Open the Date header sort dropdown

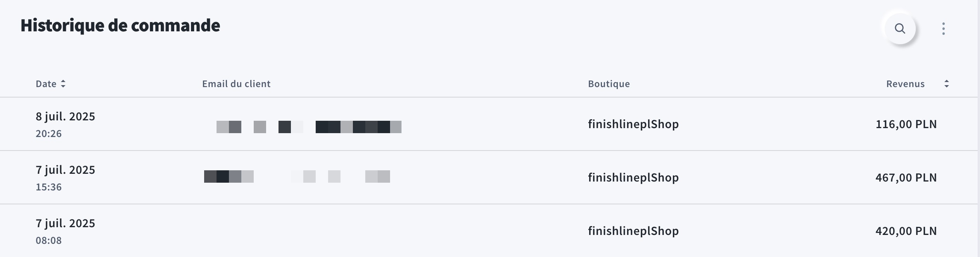coord(64,83)
